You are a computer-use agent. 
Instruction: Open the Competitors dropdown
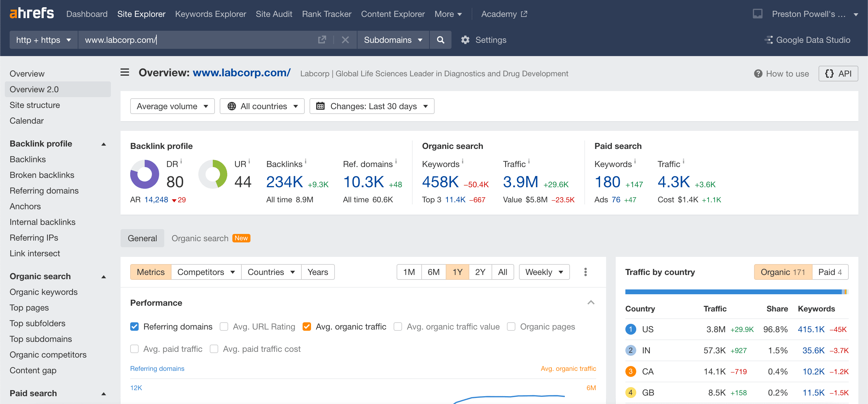pos(206,272)
